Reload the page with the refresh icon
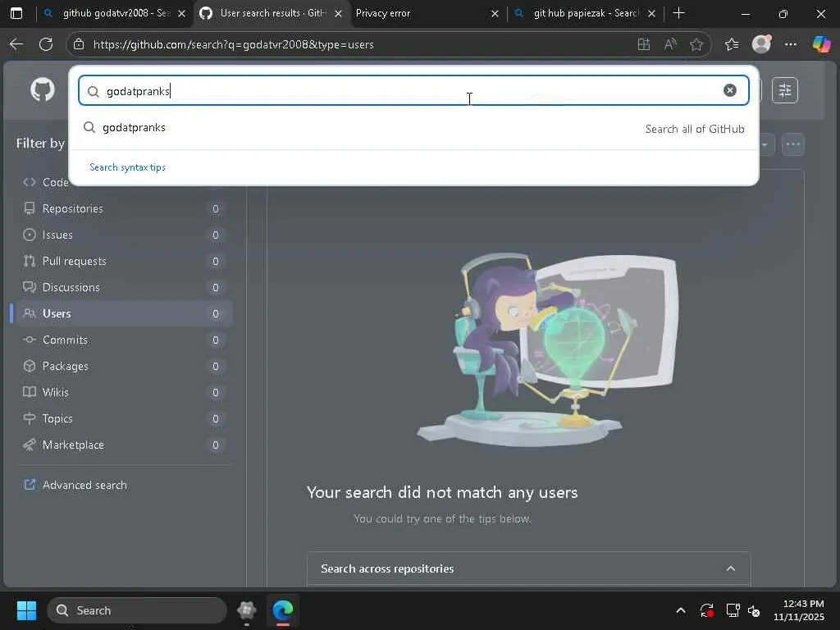This screenshot has height=630, width=840. (x=46, y=44)
